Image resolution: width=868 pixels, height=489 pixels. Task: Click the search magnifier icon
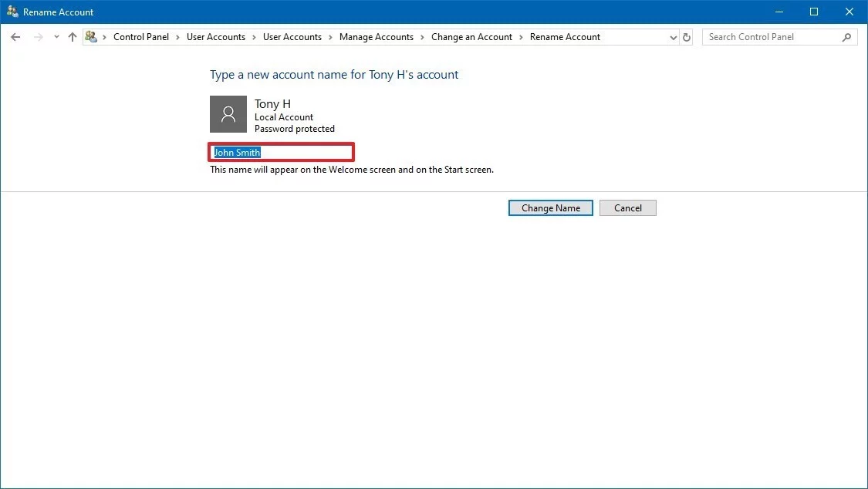tap(846, 37)
